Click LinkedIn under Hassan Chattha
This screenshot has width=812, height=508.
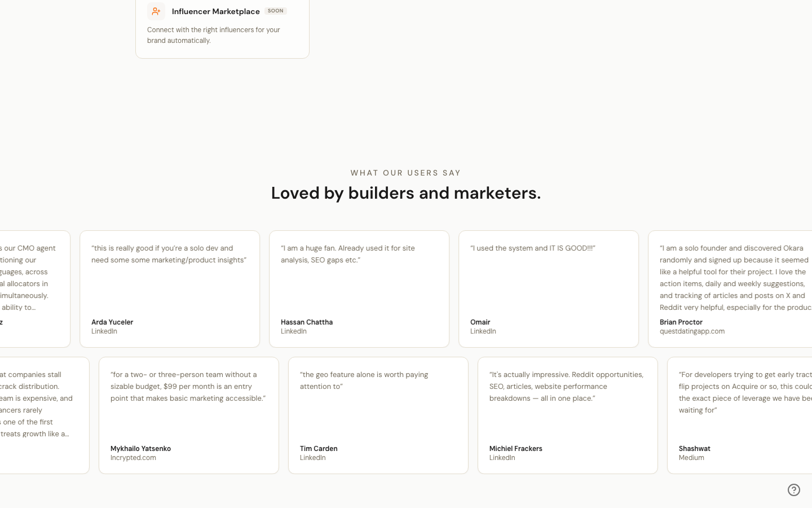coord(294,331)
